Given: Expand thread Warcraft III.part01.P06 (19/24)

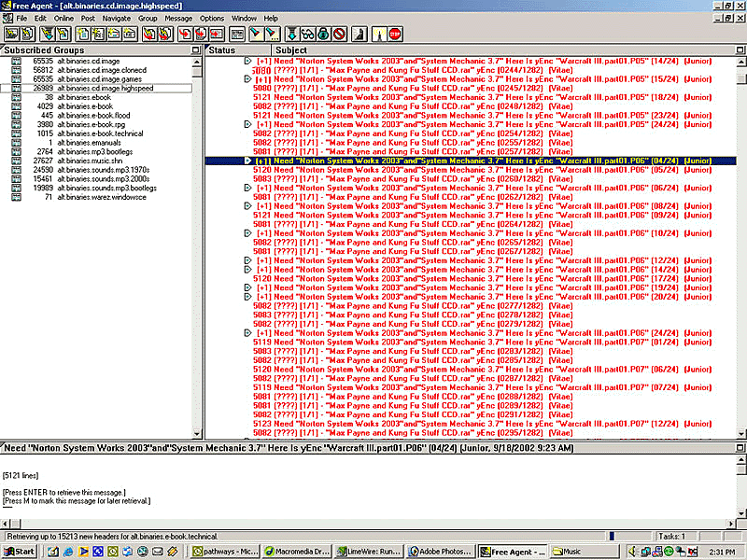Looking at the screenshot, I should point(247,287).
